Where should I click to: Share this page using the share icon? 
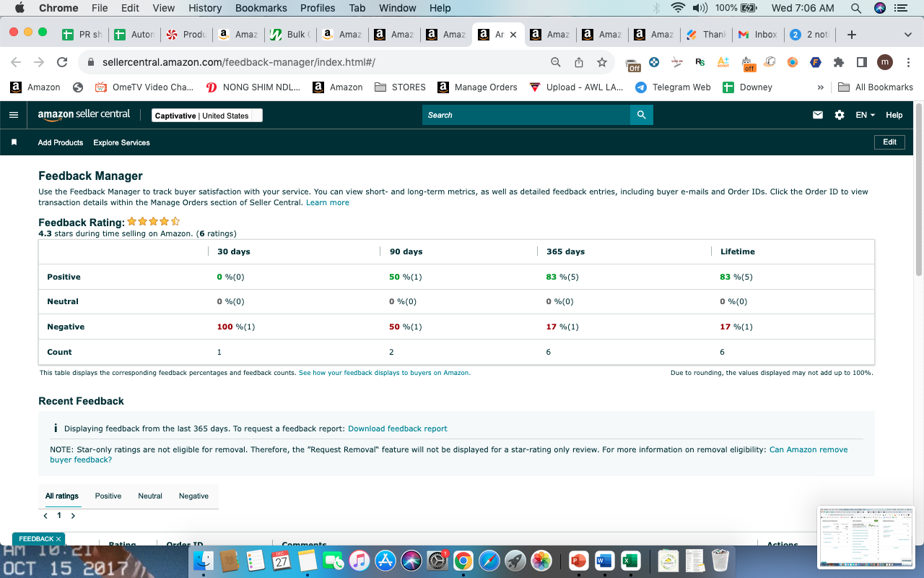click(579, 63)
